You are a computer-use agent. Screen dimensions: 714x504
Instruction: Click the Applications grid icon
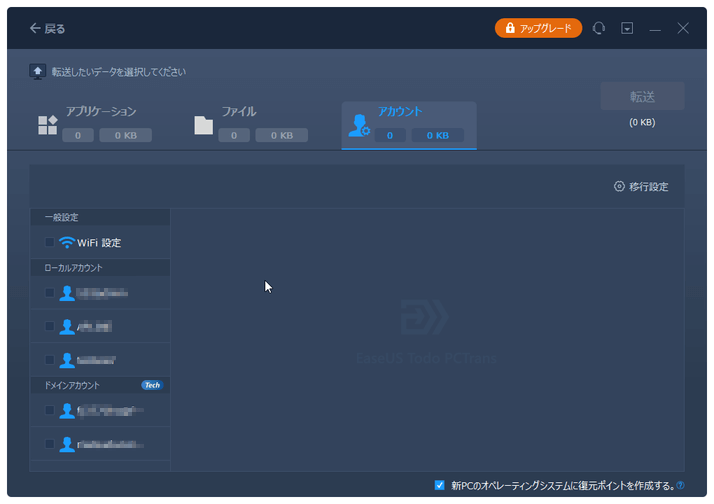(47, 125)
